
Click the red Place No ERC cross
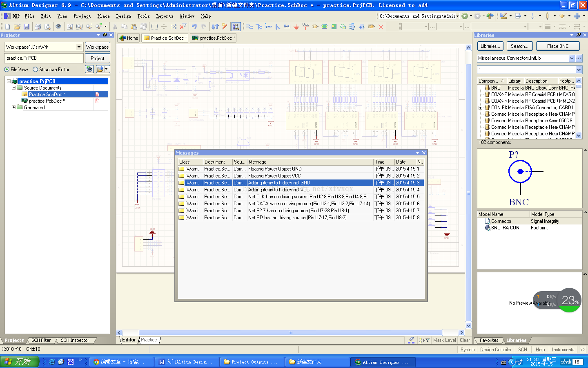coord(381,27)
